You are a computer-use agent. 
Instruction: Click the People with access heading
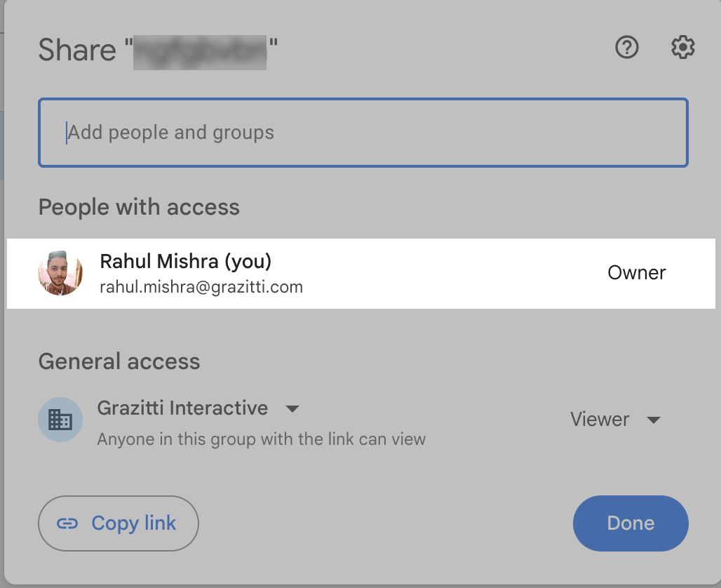coord(139,208)
